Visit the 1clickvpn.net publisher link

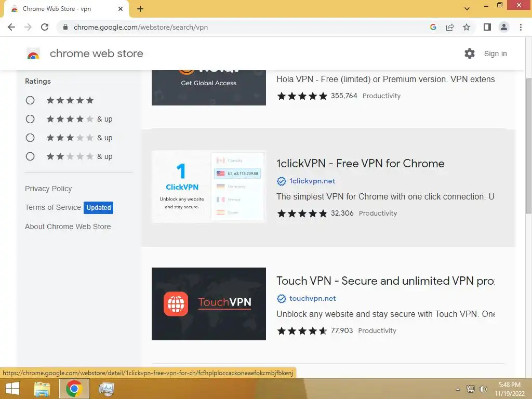[312, 181]
